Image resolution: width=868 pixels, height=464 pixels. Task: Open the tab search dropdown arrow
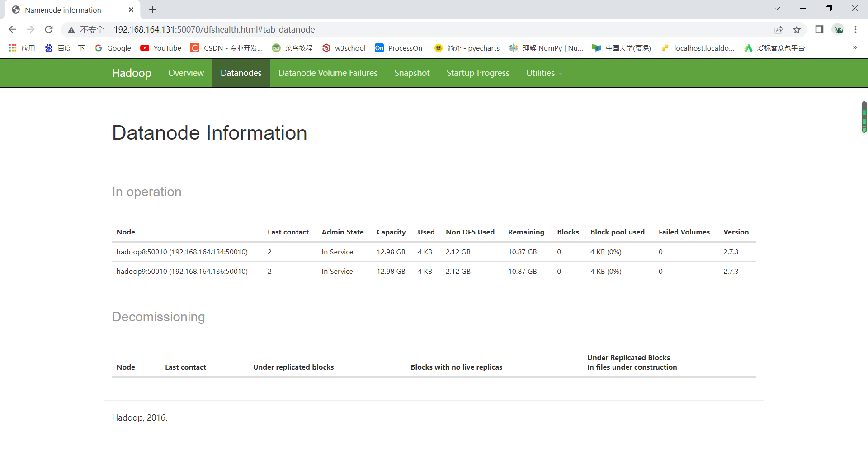(x=777, y=9)
